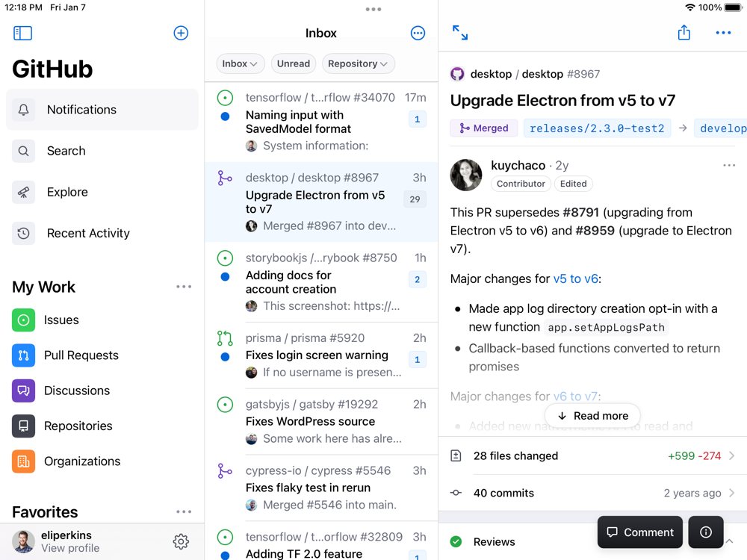Click the dark Repositories icon
747x560 pixels.
23,426
